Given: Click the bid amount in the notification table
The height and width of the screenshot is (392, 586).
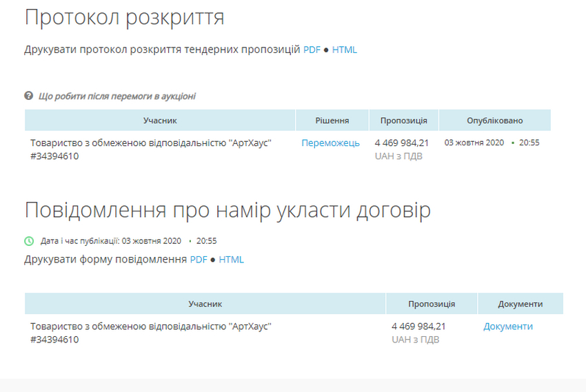Looking at the screenshot, I should coord(418,327).
